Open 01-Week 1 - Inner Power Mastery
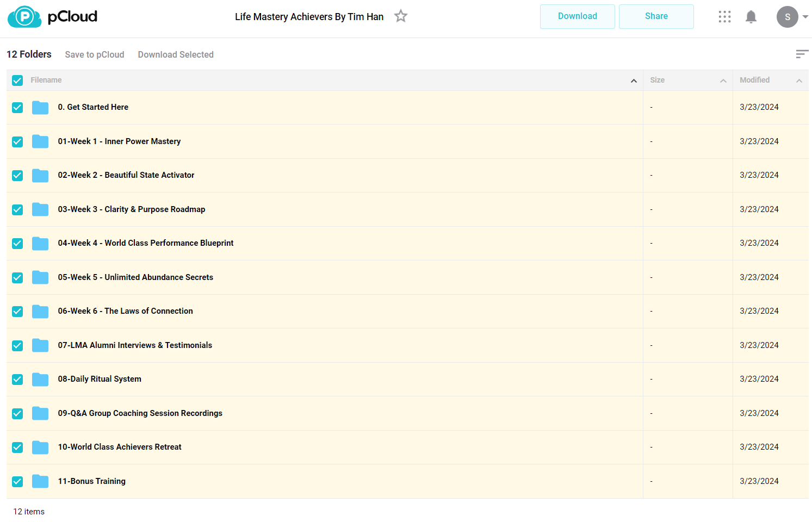Viewport: 812px width, 522px height. [x=119, y=141]
